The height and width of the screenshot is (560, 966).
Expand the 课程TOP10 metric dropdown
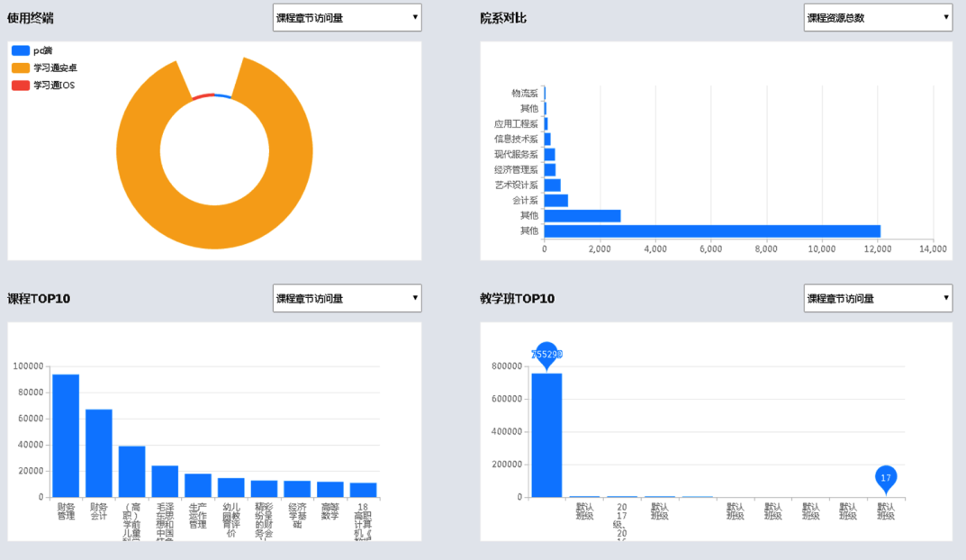347,298
